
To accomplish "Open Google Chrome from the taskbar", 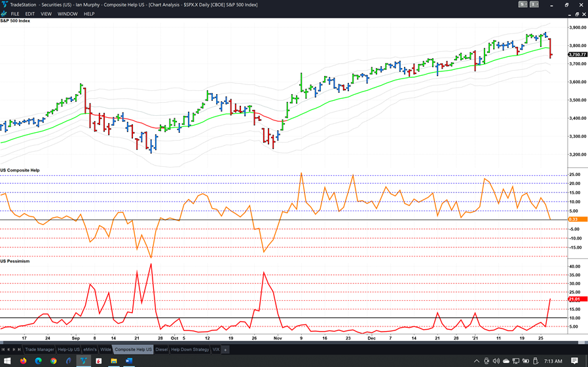I will point(54,361).
